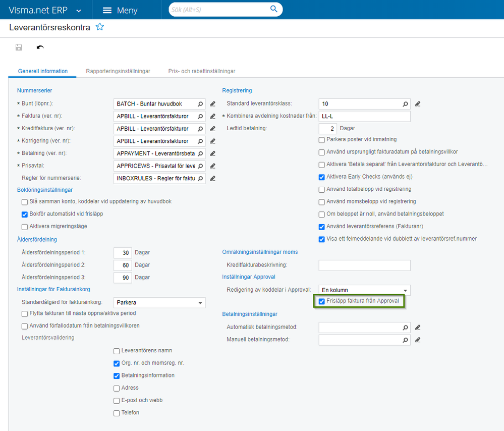The width and height of the screenshot is (504, 431).
Task: Edit the Faktura (ver. nr) number series
Action: point(212,117)
